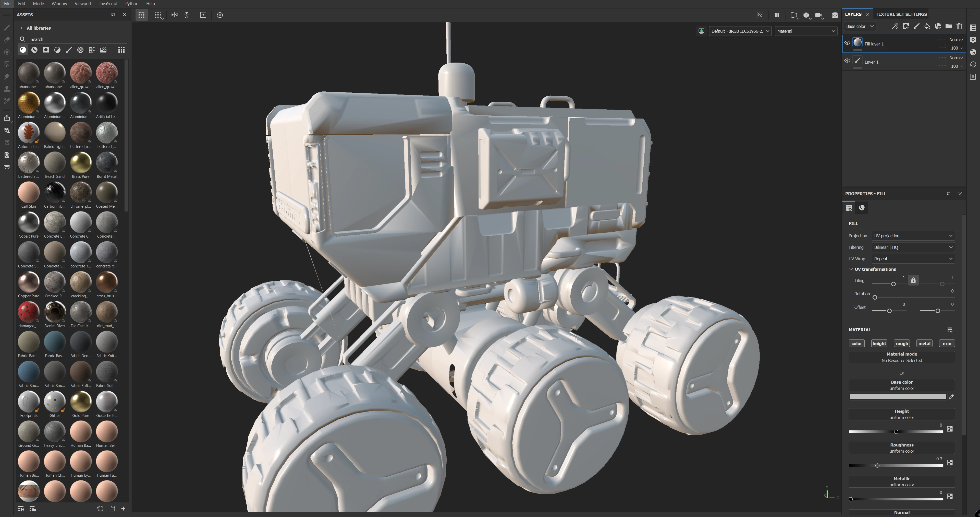This screenshot has width=980, height=517.
Task: Open the Base color channel dropdown
Action: click(x=859, y=26)
